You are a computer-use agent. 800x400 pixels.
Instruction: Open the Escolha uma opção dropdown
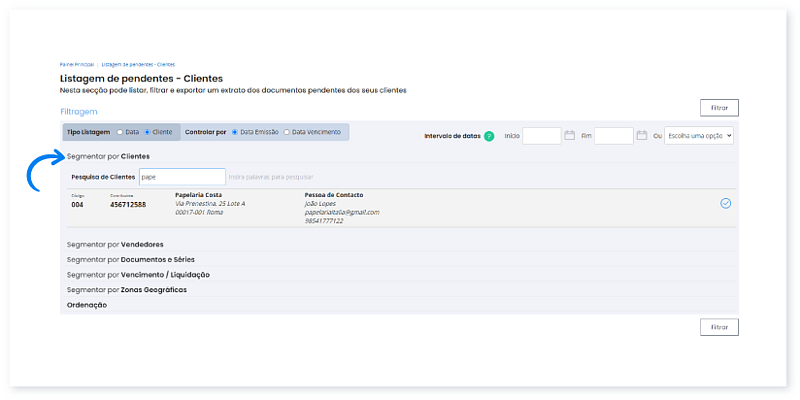[x=699, y=135]
